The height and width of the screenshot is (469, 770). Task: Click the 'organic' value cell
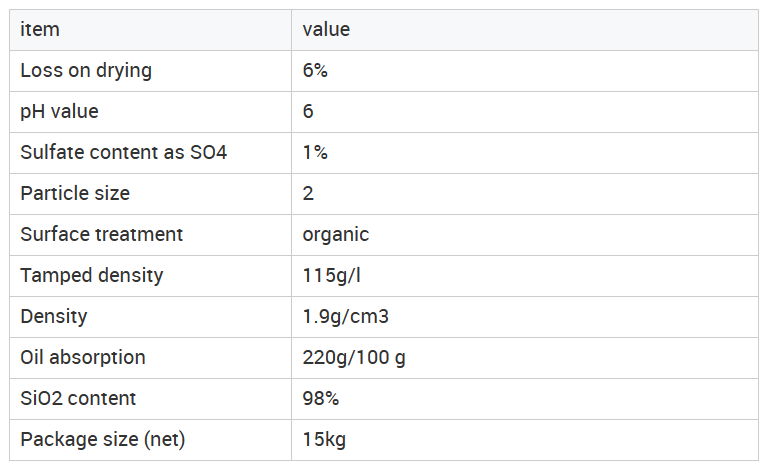coord(336,235)
